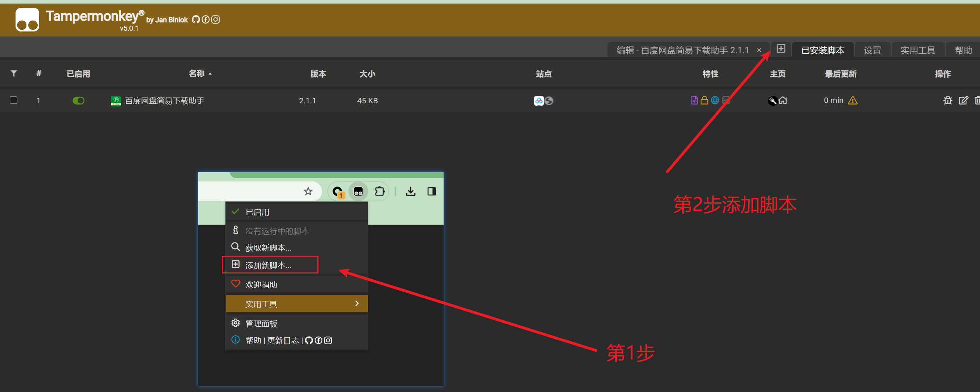Open the Greasy Fork homepage icon
The height and width of the screenshot is (392, 980).
[772, 101]
